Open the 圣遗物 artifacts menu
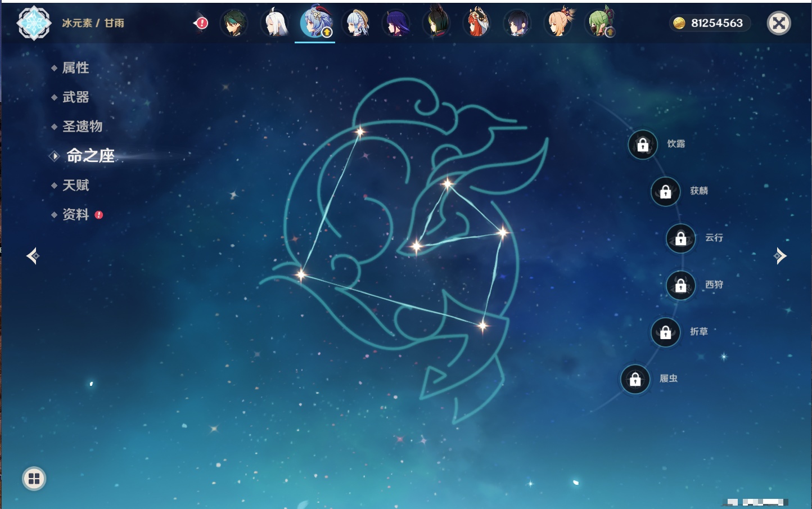This screenshot has height=509, width=812. tap(82, 127)
